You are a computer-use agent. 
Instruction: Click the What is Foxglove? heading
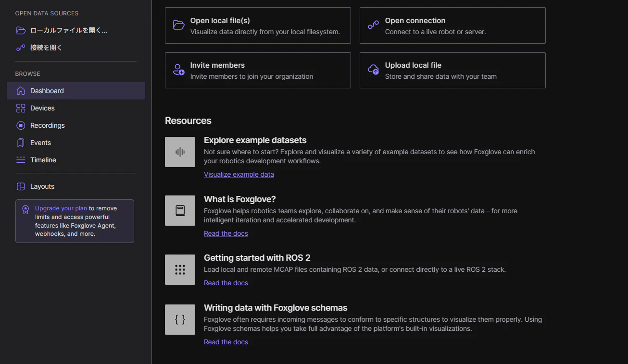pyautogui.click(x=240, y=199)
